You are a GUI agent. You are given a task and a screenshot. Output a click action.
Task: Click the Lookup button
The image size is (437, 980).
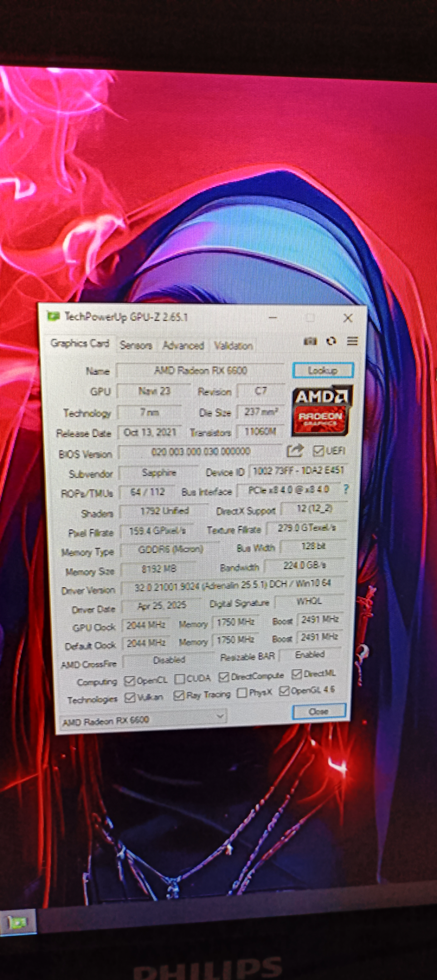click(x=323, y=370)
